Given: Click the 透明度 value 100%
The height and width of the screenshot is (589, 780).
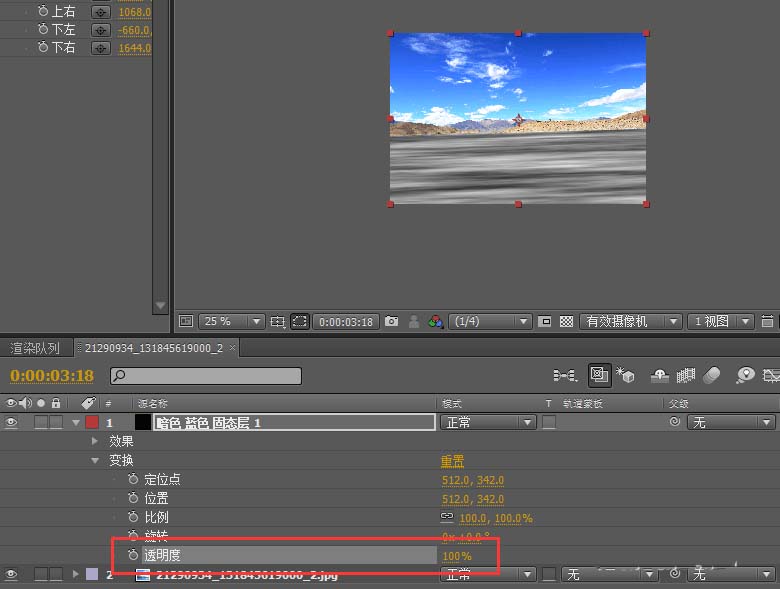Looking at the screenshot, I should (x=457, y=556).
